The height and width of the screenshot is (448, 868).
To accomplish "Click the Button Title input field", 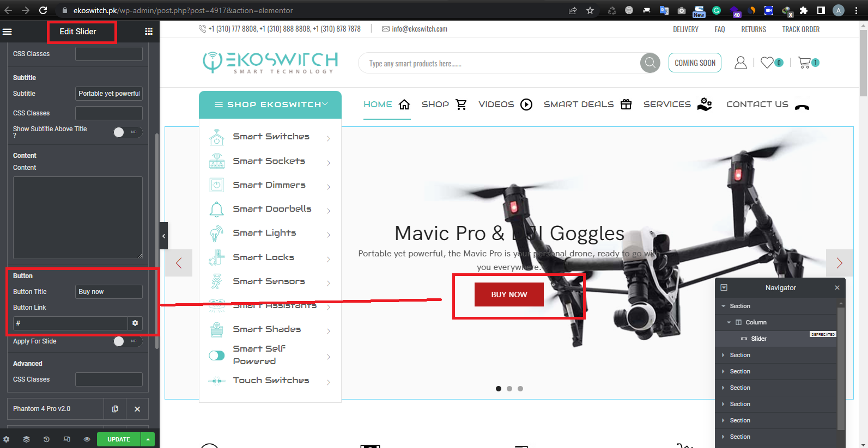I will [109, 292].
